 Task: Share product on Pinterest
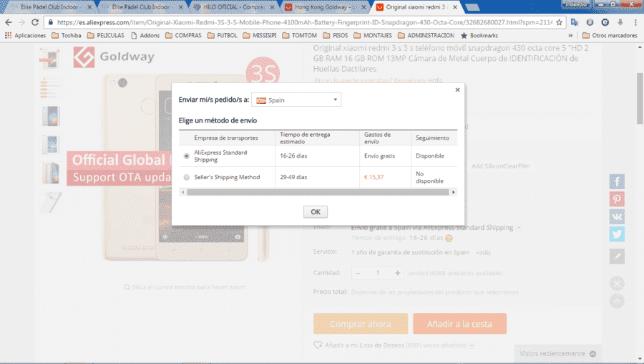point(617,199)
